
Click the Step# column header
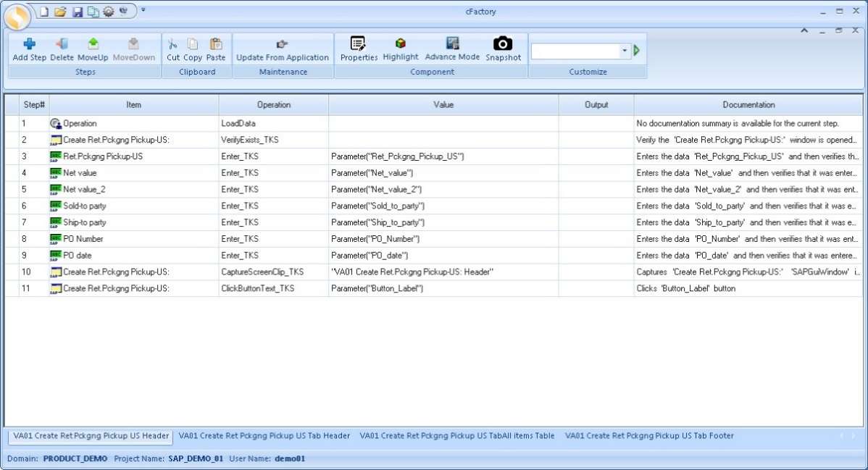tap(34, 104)
